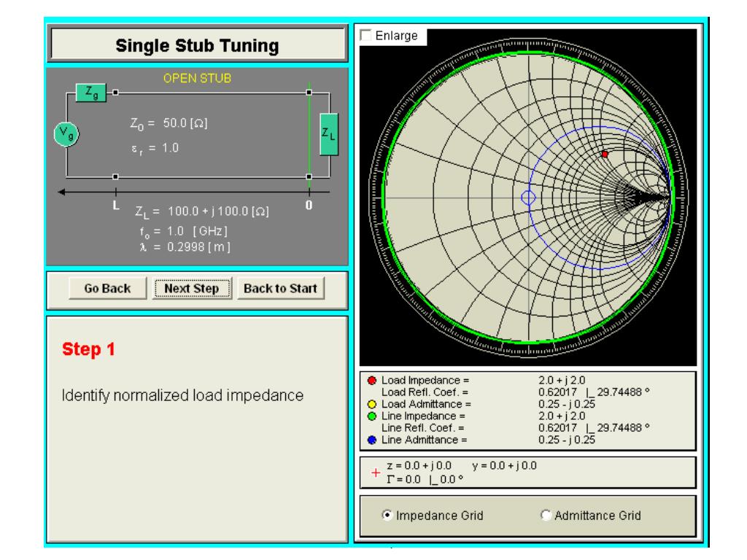Click the epsilon r = 1.0 value
The height and width of the screenshot is (560, 747).
click(155, 148)
